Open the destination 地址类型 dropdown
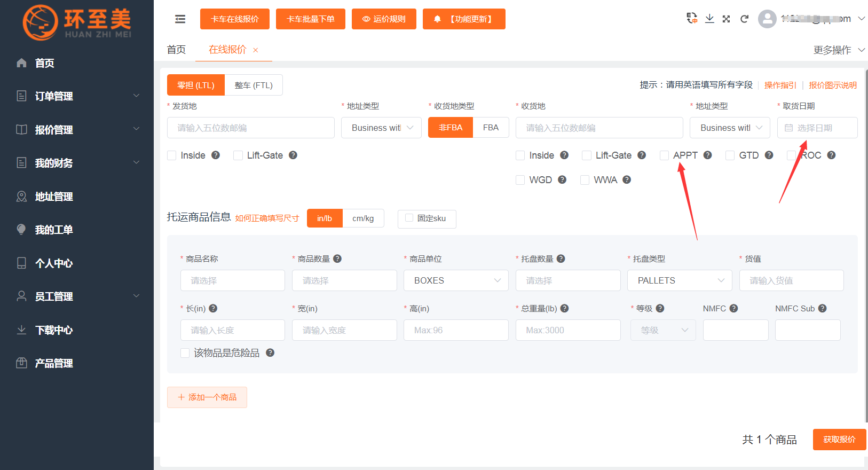The image size is (868, 470). 730,128
